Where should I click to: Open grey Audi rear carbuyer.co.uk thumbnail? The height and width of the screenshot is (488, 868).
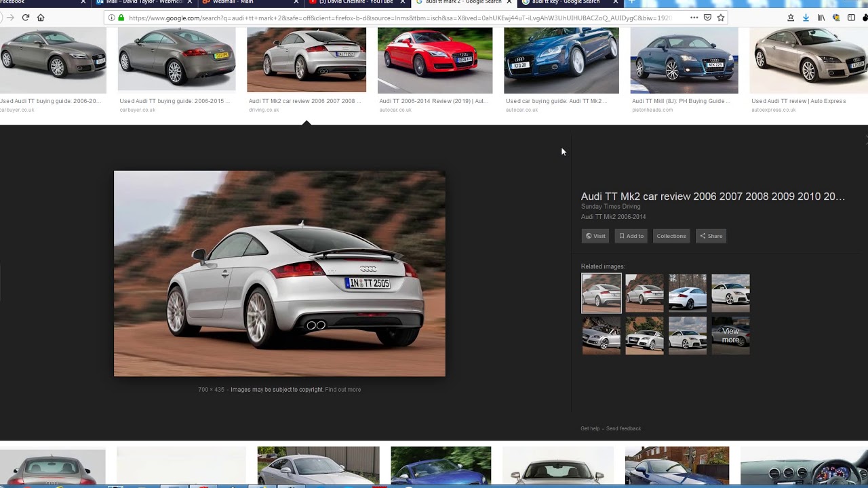[x=176, y=60]
